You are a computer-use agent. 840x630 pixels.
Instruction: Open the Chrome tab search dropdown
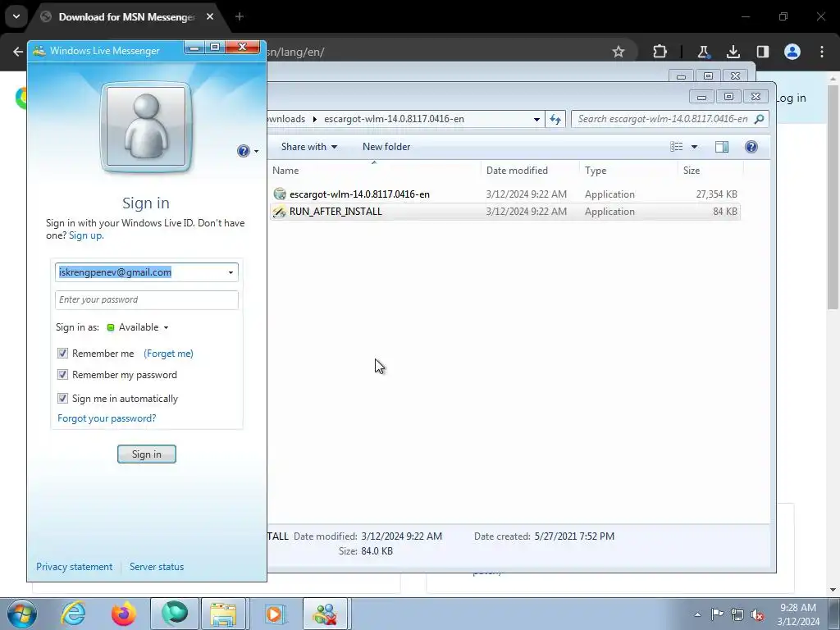pyautogui.click(x=16, y=16)
